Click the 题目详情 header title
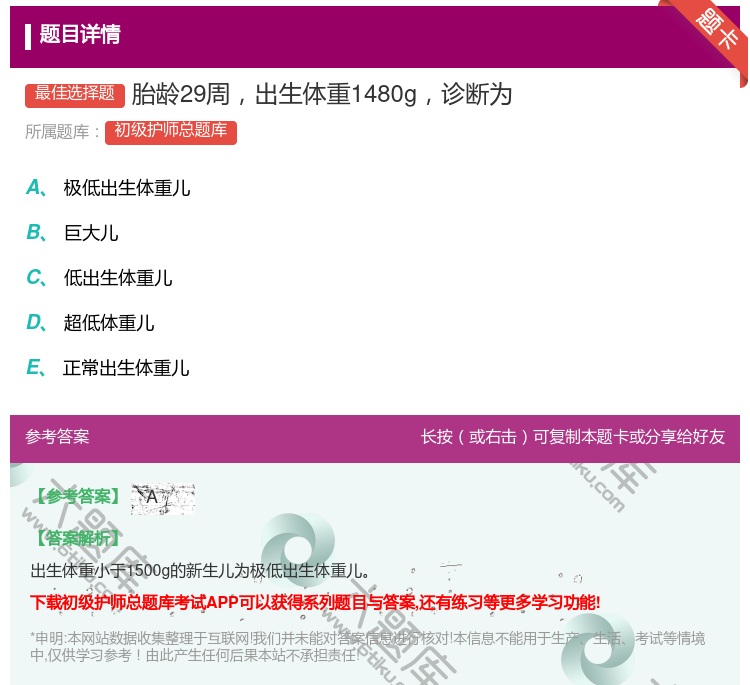The image size is (750, 685). click(x=80, y=34)
